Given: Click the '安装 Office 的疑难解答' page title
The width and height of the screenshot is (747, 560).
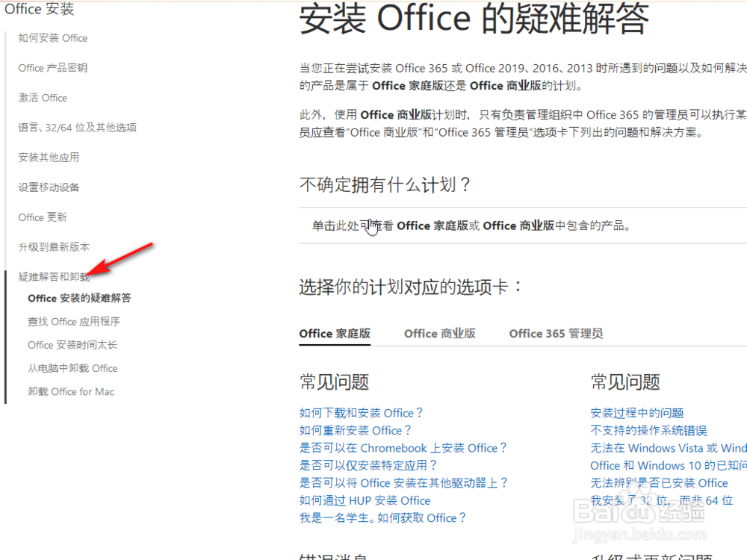Looking at the screenshot, I should coord(474,19).
